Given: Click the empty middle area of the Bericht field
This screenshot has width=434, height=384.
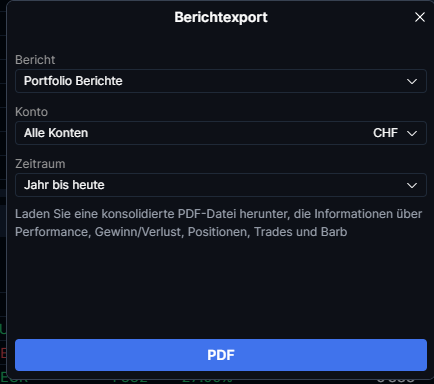Looking at the screenshot, I should 263,81.
